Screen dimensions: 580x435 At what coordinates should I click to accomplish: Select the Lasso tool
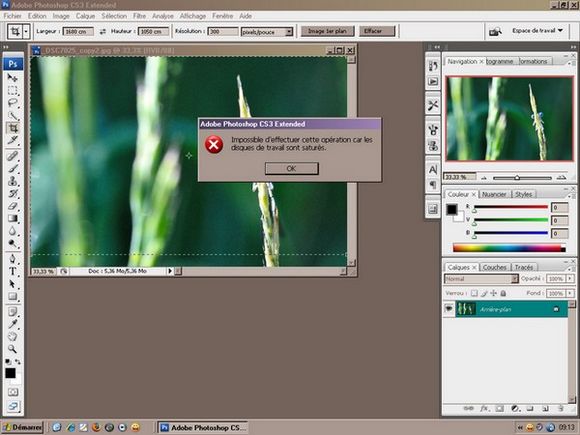point(12,103)
